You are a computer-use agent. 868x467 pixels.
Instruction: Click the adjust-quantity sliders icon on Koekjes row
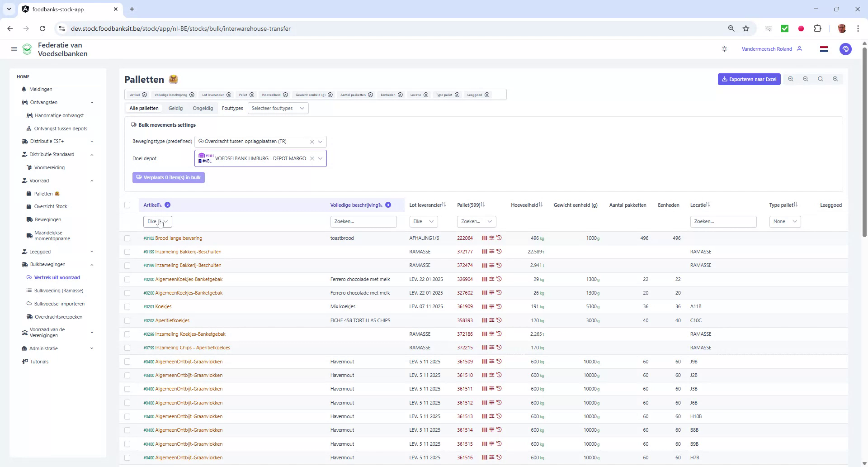(x=491, y=306)
